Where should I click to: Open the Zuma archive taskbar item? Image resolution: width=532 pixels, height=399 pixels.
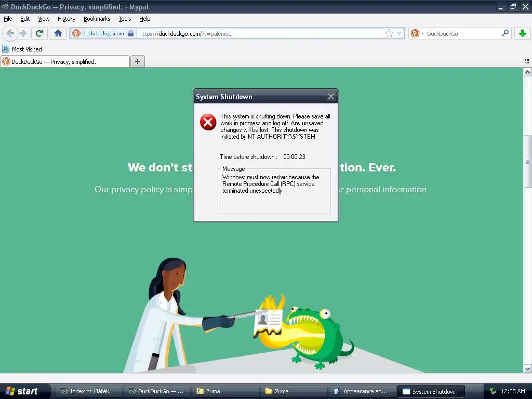225,391
